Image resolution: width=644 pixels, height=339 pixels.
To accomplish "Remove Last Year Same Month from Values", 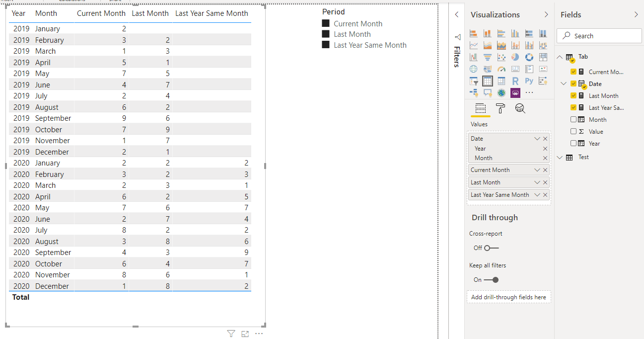I will (x=545, y=195).
